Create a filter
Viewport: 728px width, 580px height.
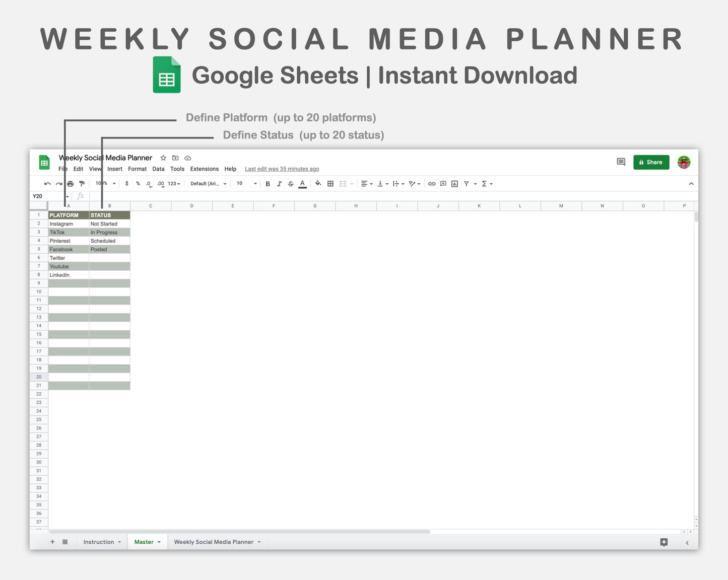467,183
